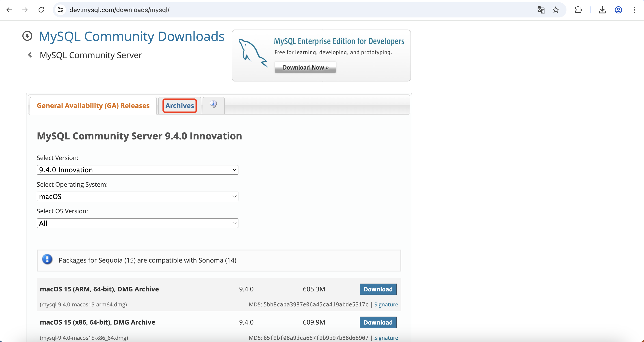Click the arm64 MD5 checksum value
The width and height of the screenshot is (644, 342).
tap(316, 304)
